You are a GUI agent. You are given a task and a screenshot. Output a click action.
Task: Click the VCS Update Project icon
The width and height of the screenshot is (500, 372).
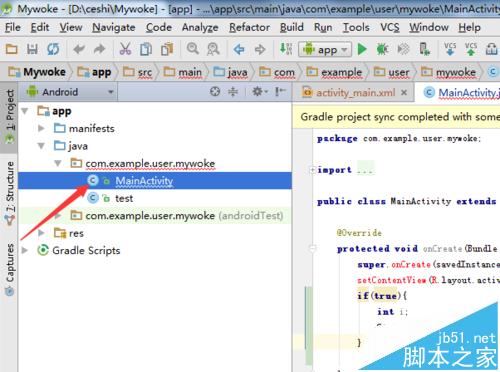(x=450, y=49)
